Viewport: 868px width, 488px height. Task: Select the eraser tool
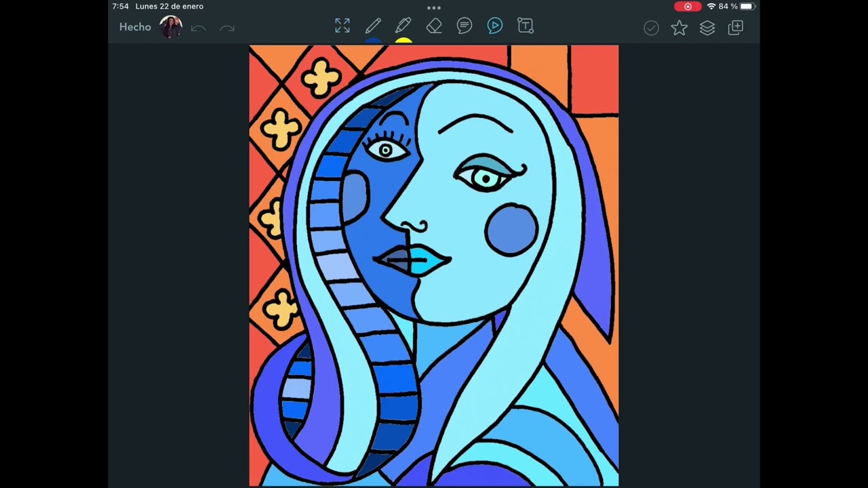[434, 26]
